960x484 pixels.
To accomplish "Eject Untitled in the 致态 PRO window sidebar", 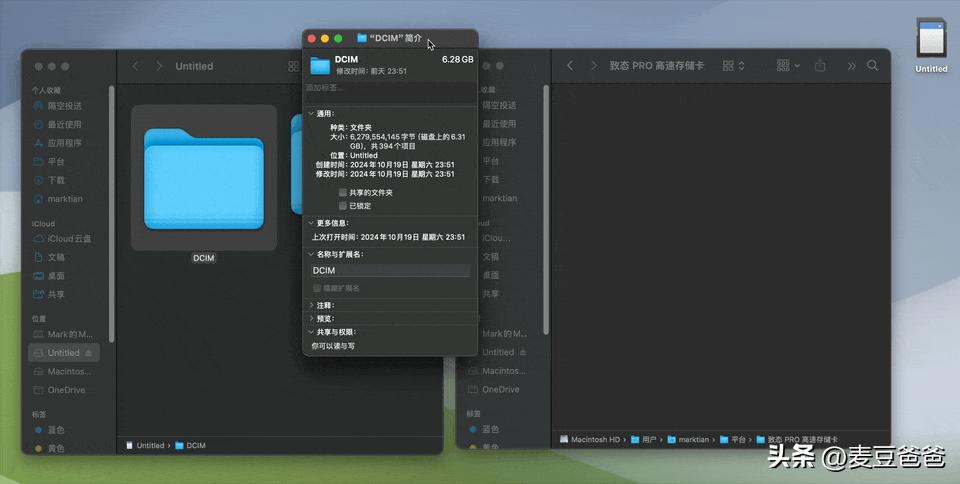I will (523, 352).
